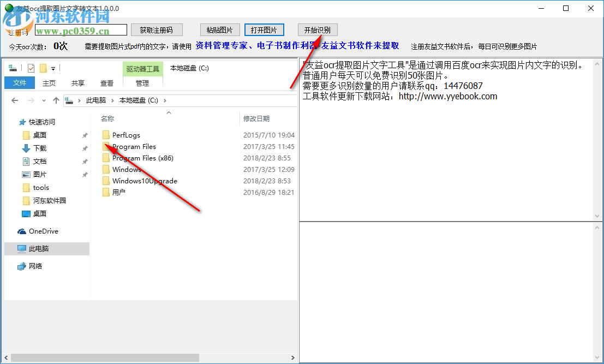Switch to the 查看 ribbon tab
Viewport: 604px width, 364px height.
pyautogui.click(x=106, y=83)
